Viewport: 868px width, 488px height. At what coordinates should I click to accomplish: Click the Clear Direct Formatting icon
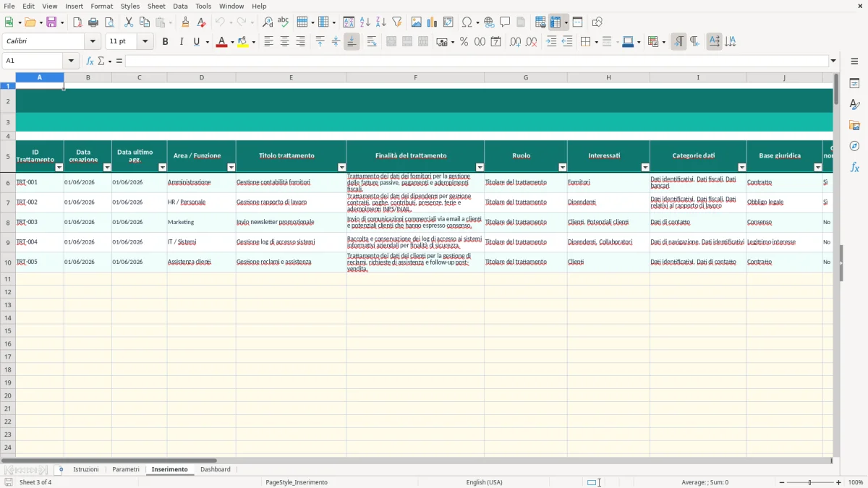[x=201, y=22]
